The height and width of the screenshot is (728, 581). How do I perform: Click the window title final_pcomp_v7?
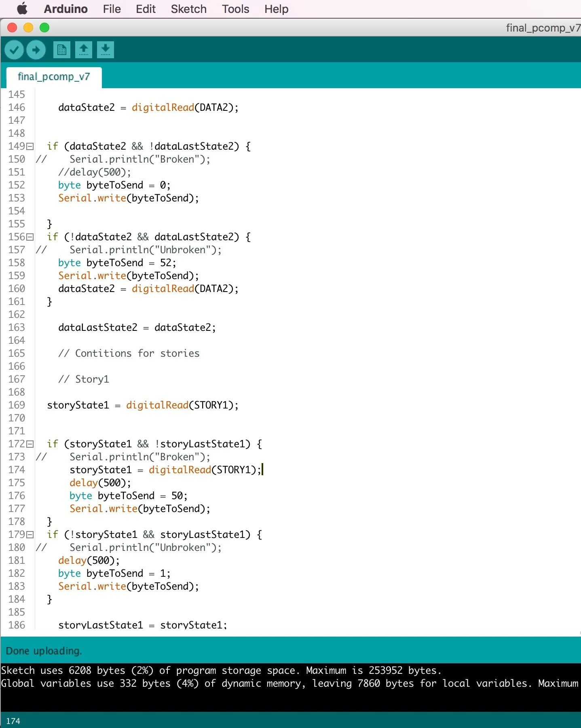pos(543,28)
